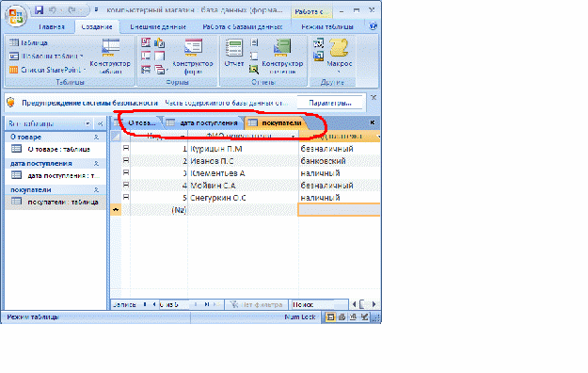
Task: Open the Query Wizard icon
Action: coord(318,43)
